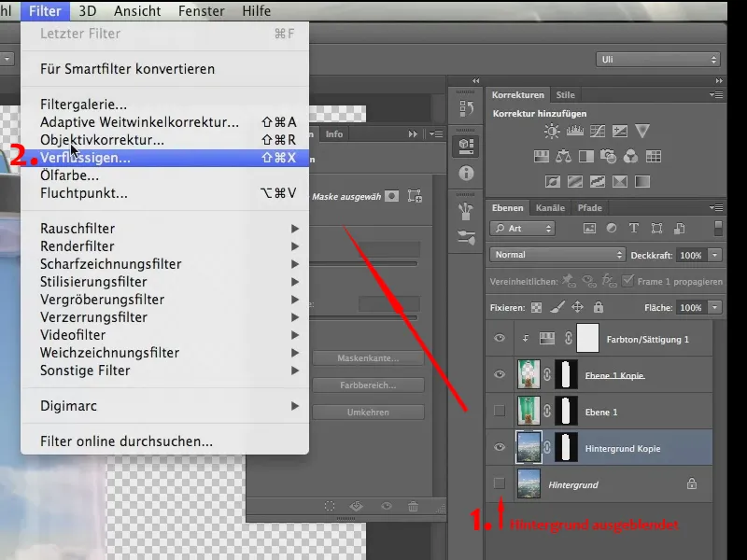Image resolution: width=747 pixels, height=560 pixels.
Task: Open the Art layer filter dropdown
Action: (522, 229)
